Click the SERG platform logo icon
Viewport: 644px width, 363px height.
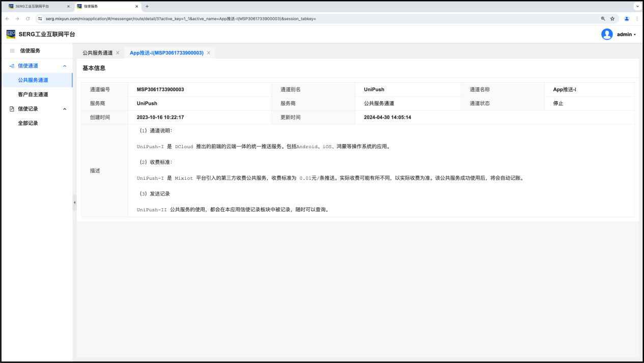[11, 34]
